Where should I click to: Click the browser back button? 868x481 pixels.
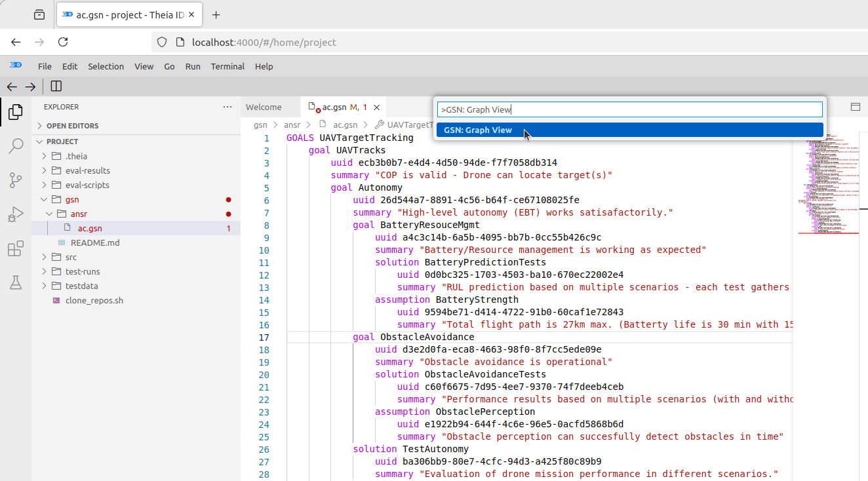pyautogui.click(x=16, y=42)
